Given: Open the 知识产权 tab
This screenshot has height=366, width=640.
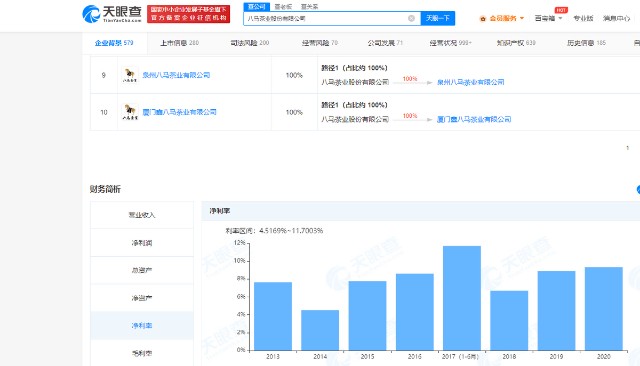Looking at the screenshot, I should (x=516, y=43).
